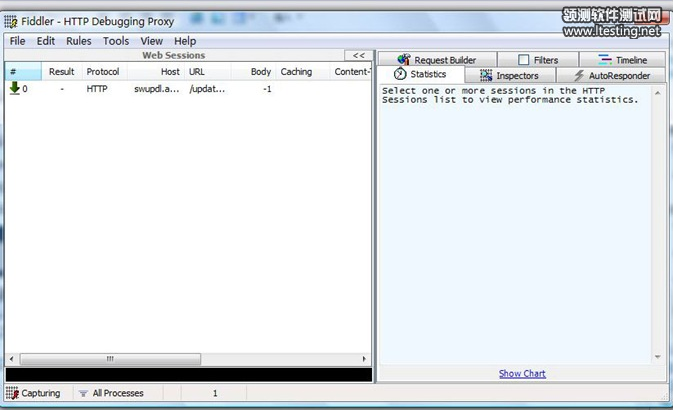Collapse the Web Sessions panel with << button
673x410 pixels.
[x=358, y=56]
